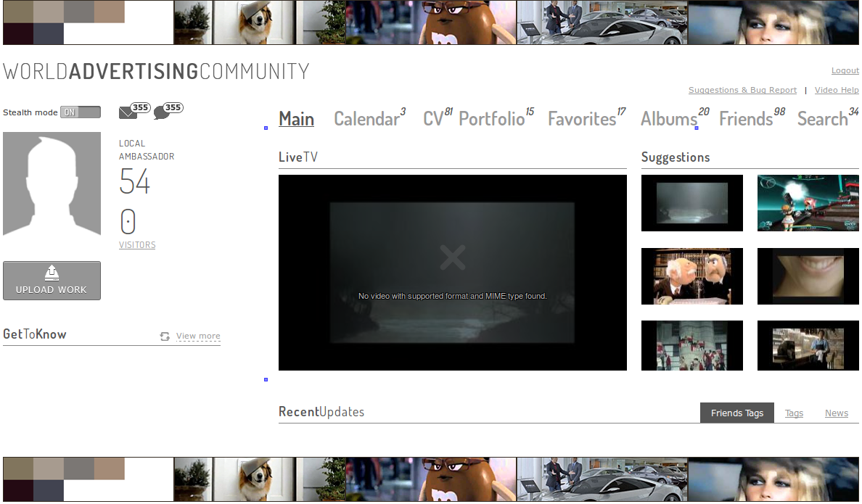Screen dimensions: 862x504
Task: Click the top banner color palette image
Action: [x=88, y=22]
